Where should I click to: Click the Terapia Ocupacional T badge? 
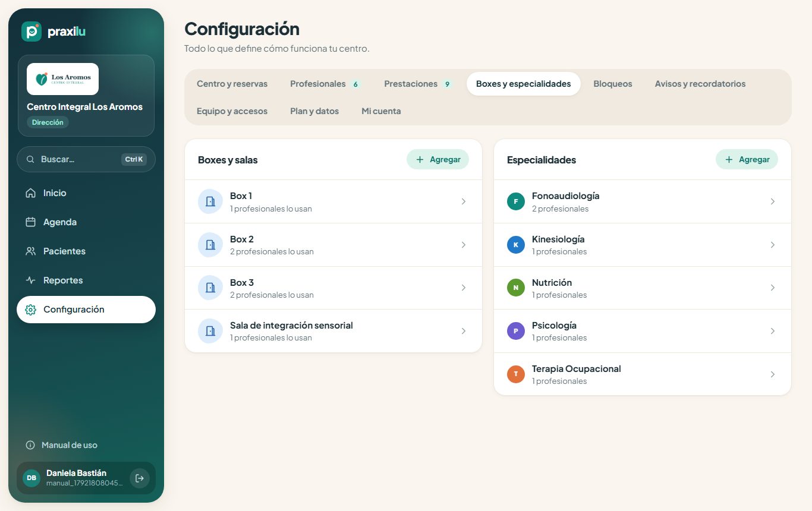click(516, 374)
